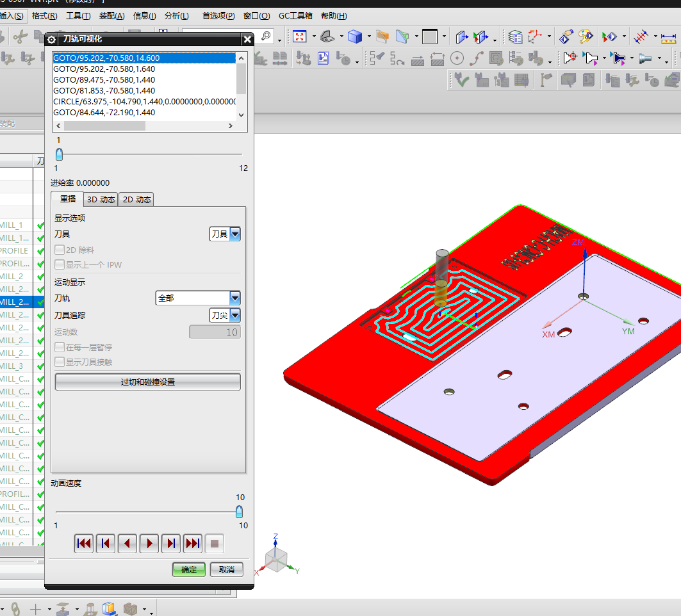Click the tool with red crosshair icon
This screenshot has height=616, width=681.
(x=570, y=58)
